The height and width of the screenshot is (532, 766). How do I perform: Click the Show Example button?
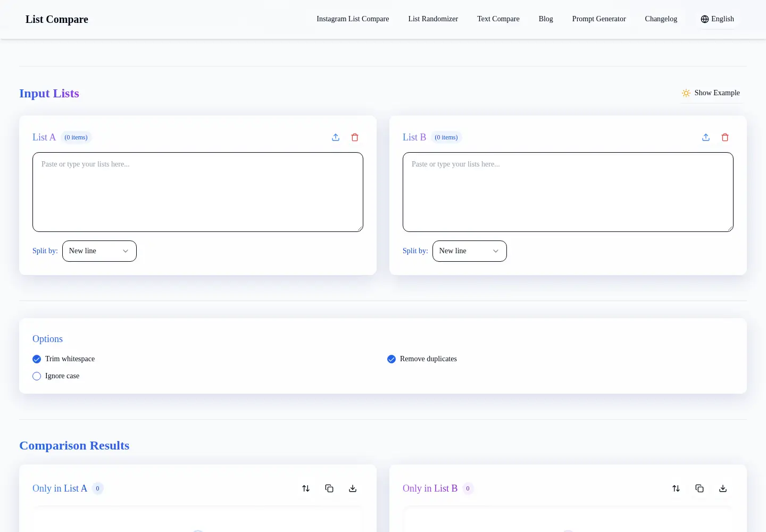click(x=711, y=93)
